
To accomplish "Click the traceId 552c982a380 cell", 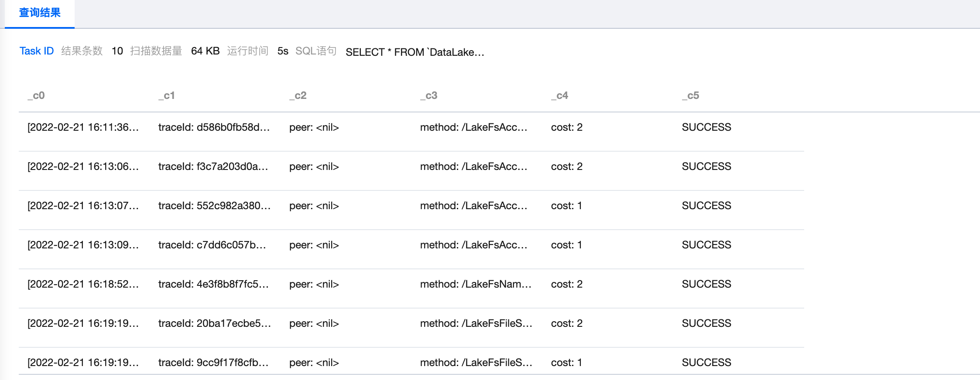I will point(214,206).
